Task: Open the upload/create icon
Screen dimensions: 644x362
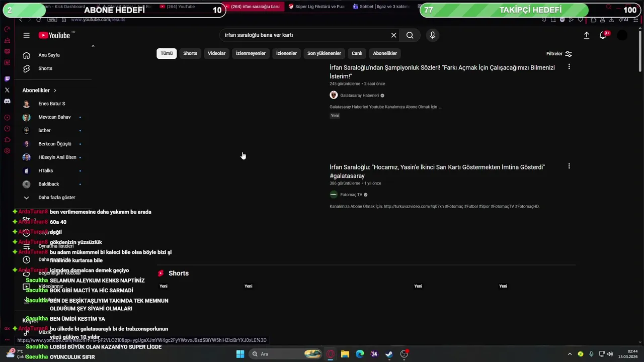Action: 586,35
